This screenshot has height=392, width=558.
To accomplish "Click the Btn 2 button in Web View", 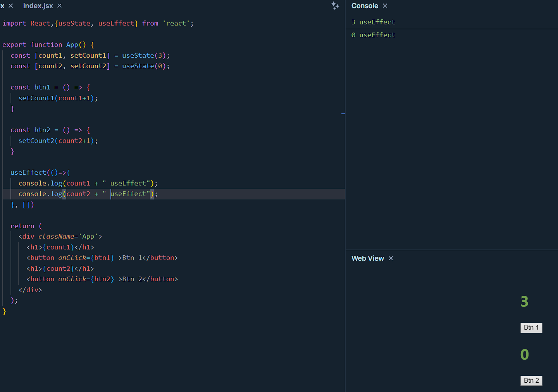I will [x=531, y=381].
